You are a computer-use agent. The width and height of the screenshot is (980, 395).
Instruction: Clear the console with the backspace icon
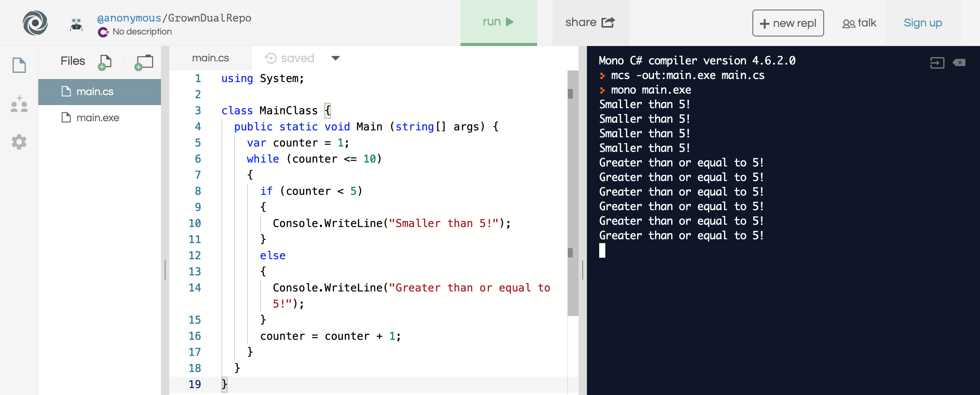coord(959,63)
